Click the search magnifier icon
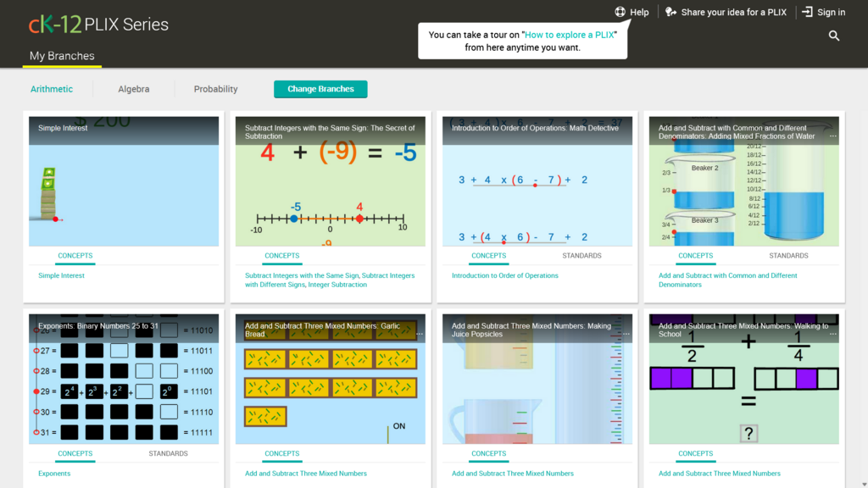868x488 pixels. (834, 36)
